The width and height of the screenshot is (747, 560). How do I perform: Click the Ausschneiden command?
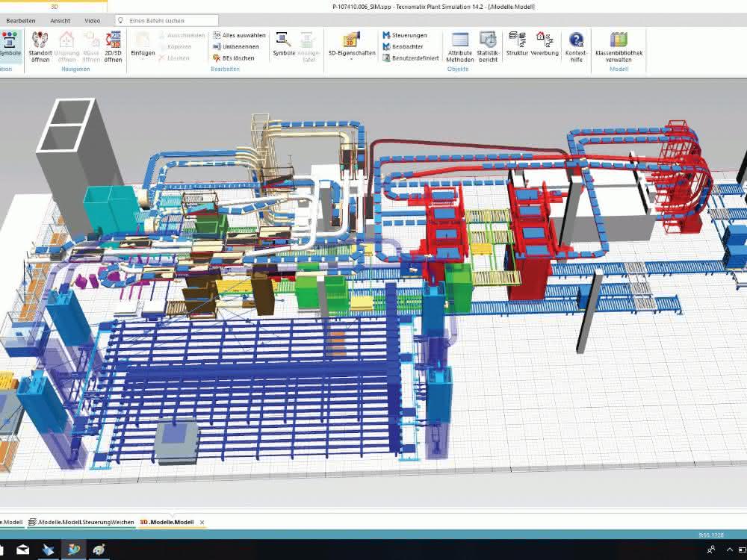tap(181, 35)
